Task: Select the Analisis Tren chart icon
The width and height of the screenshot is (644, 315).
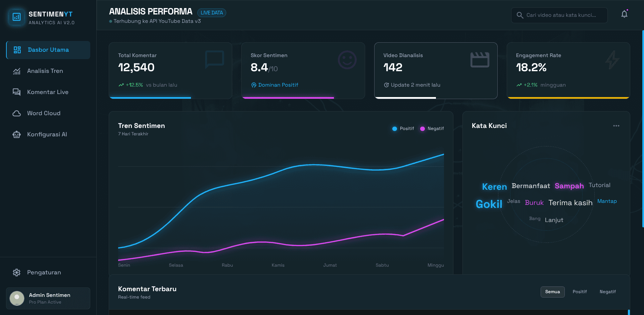Action: click(x=17, y=71)
